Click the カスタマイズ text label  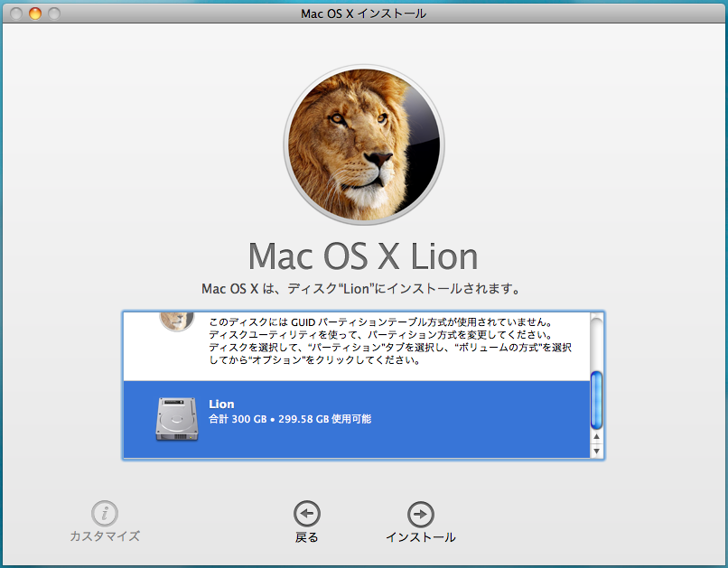click(x=105, y=536)
